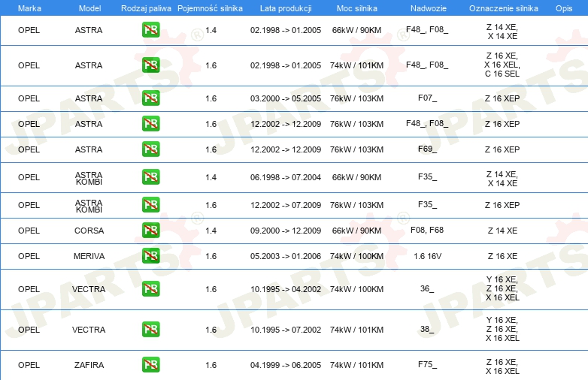Click 74kW / 101KM in Zafira row
Image resolution: width=588 pixels, height=380 pixels.
tap(356, 365)
